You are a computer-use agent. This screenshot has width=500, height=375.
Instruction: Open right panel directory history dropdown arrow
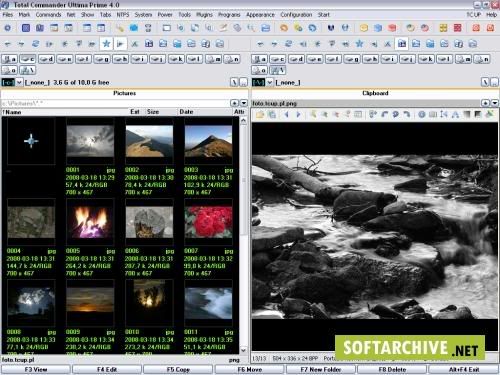coord(495,103)
